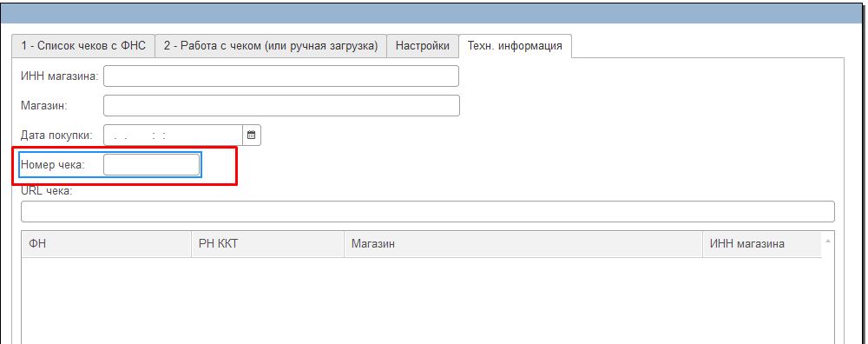Select the 'Техн. информация' tab

point(515,46)
